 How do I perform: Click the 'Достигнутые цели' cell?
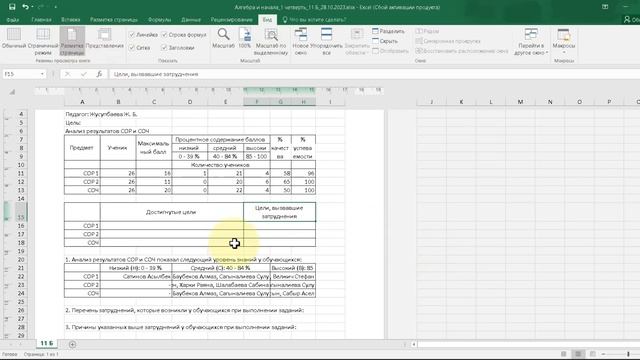click(x=171, y=212)
